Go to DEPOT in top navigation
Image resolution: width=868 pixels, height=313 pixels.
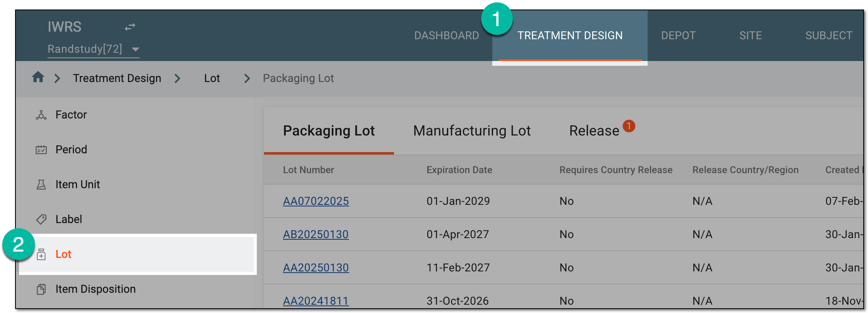[678, 36]
